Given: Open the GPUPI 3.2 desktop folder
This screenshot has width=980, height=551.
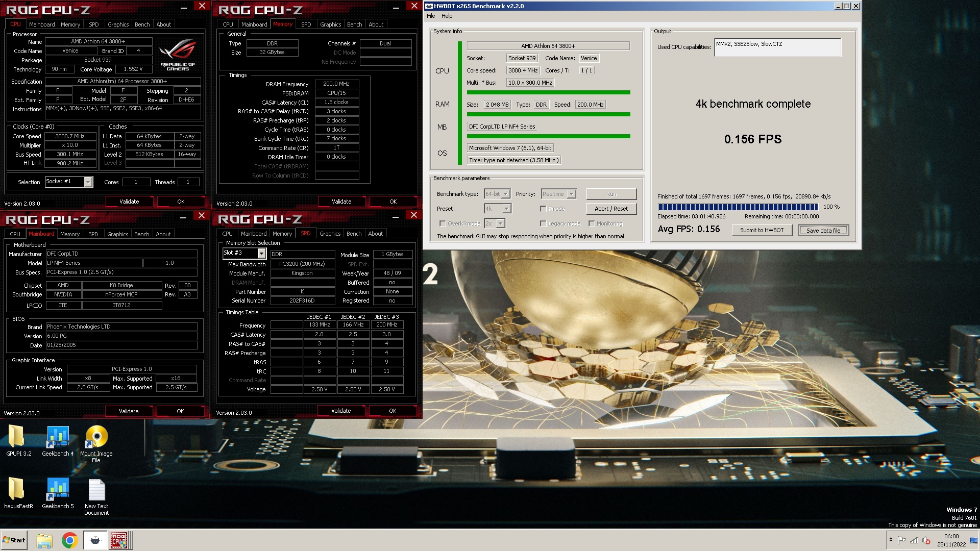Looking at the screenshot, I should pyautogui.click(x=18, y=440).
